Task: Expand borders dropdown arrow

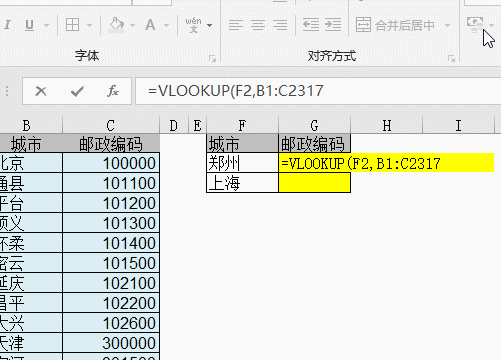Action: point(89,25)
